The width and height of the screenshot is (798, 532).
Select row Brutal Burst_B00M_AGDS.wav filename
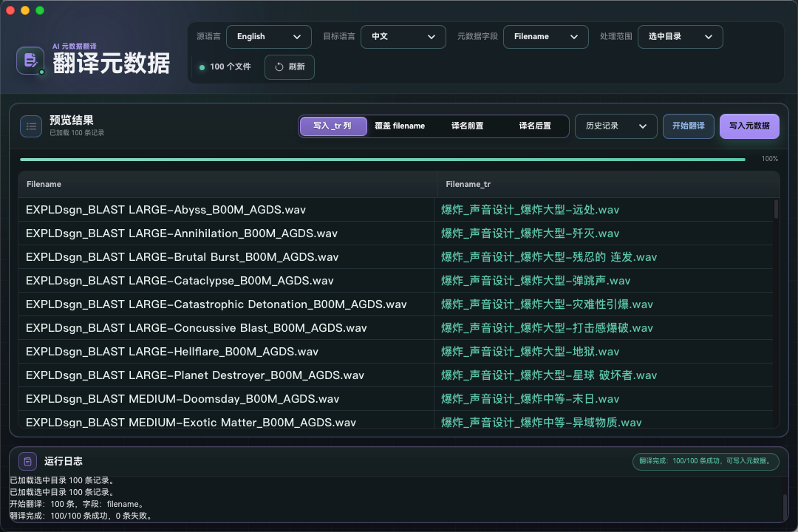(183, 257)
